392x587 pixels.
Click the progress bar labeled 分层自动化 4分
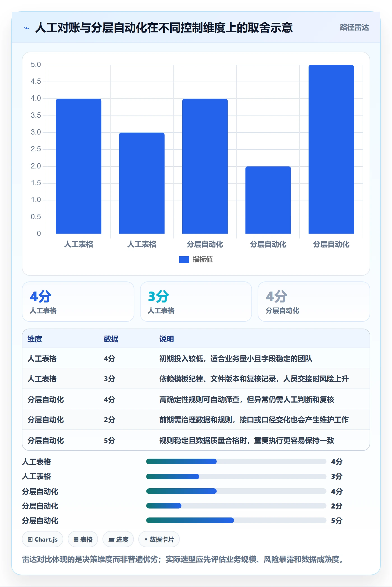tap(236, 491)
